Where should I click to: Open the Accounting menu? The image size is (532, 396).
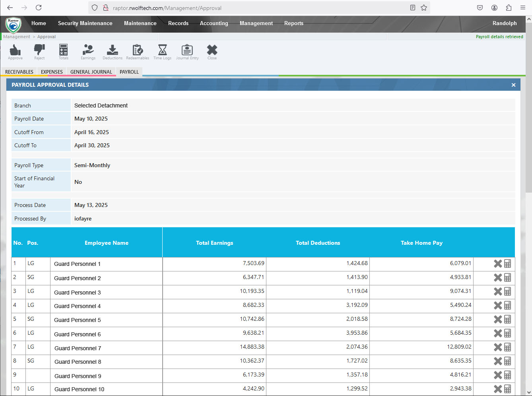[214, 23]
